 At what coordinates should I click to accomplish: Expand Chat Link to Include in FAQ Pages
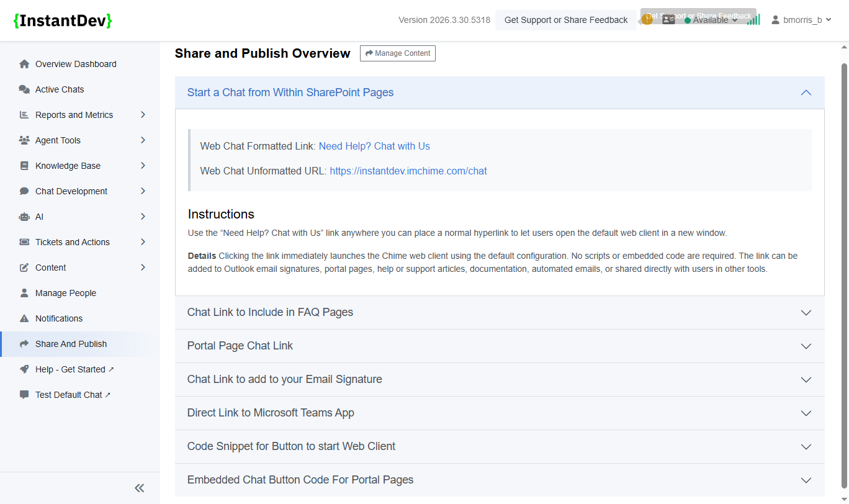click(x=500, y=312)
